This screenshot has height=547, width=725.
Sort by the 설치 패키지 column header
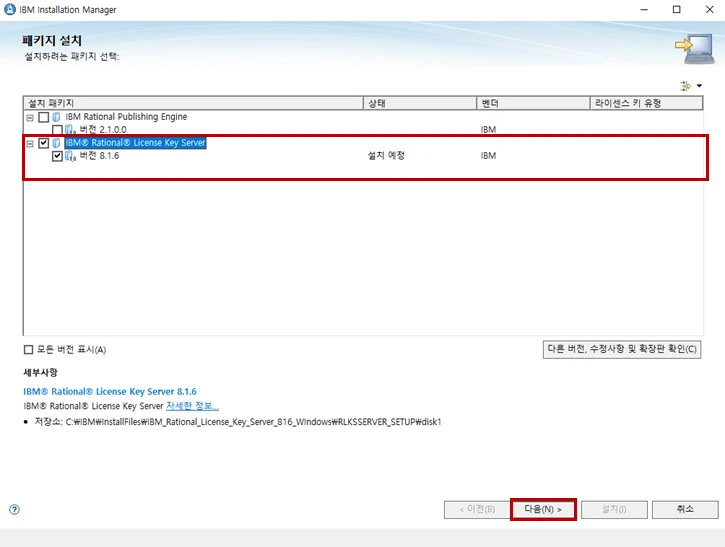tap(190, 103)
